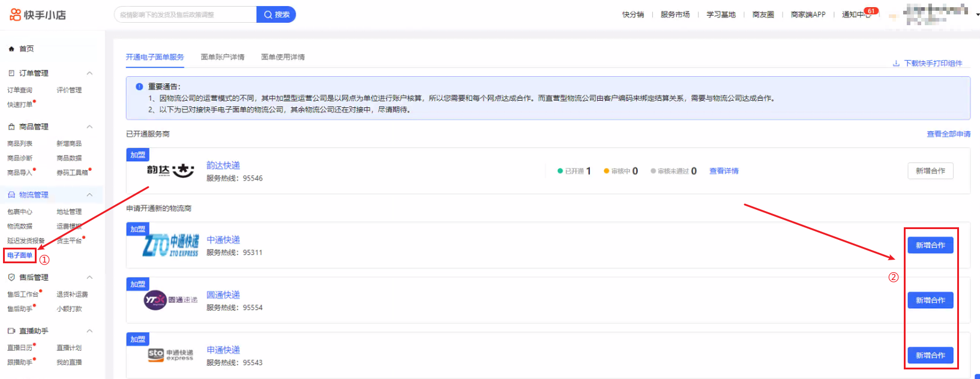Viewport: 980px width, 379px height.
Task: Open 商品导入 in sidebar
Action: (x=20, y=173)
